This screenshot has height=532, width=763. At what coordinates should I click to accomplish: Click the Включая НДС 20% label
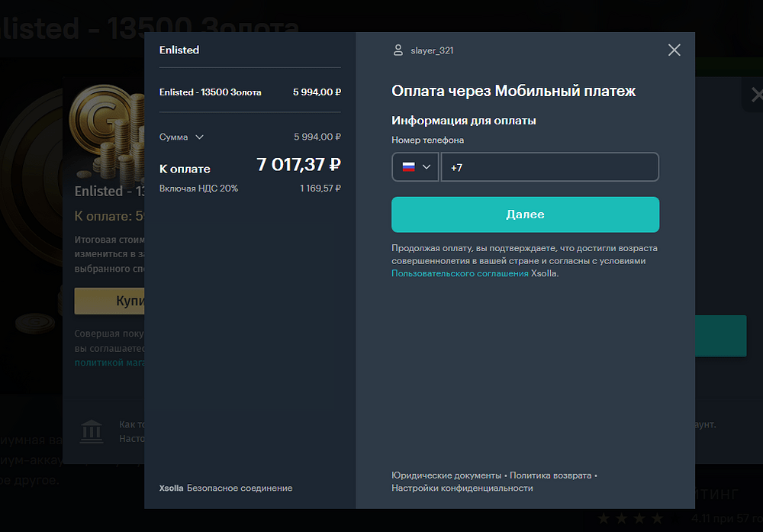point(198,189)
